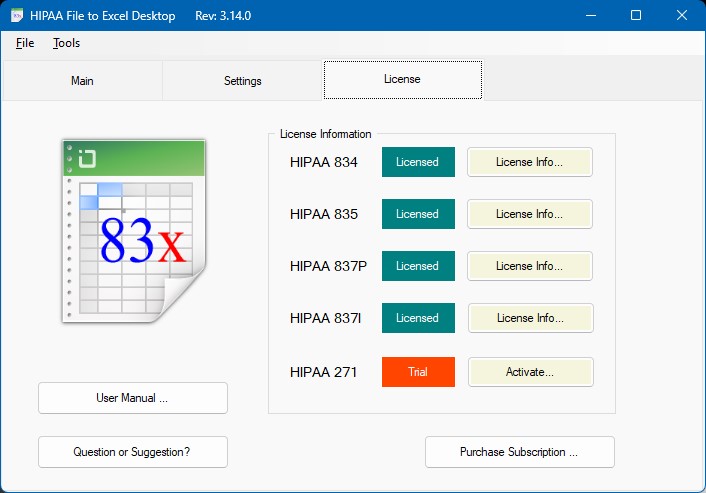Open License Info for HIPAA 834

(530, 162)
